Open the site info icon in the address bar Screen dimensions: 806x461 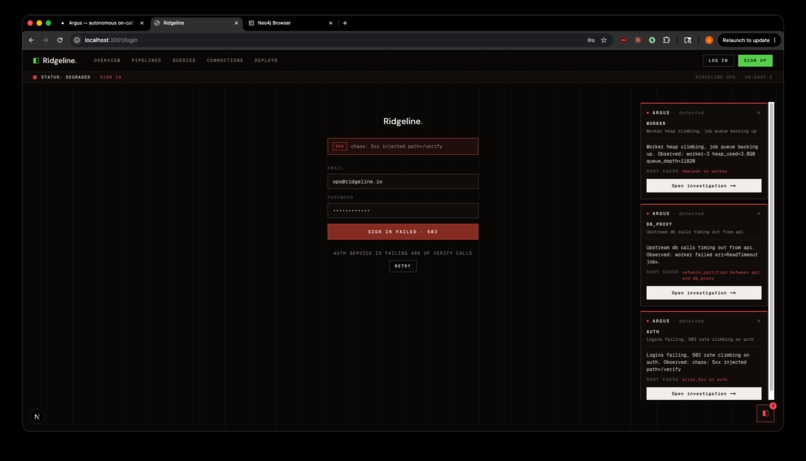[77, 40]
